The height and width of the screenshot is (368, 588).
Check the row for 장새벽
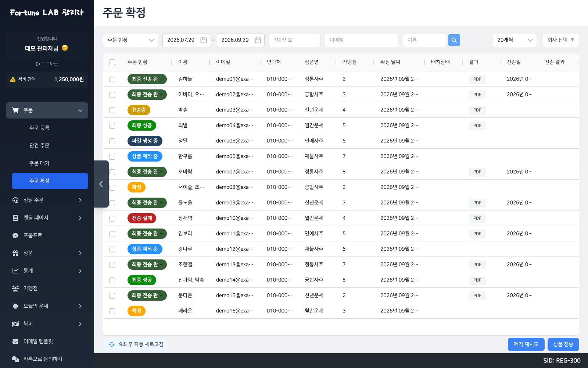tap(112, 218)
